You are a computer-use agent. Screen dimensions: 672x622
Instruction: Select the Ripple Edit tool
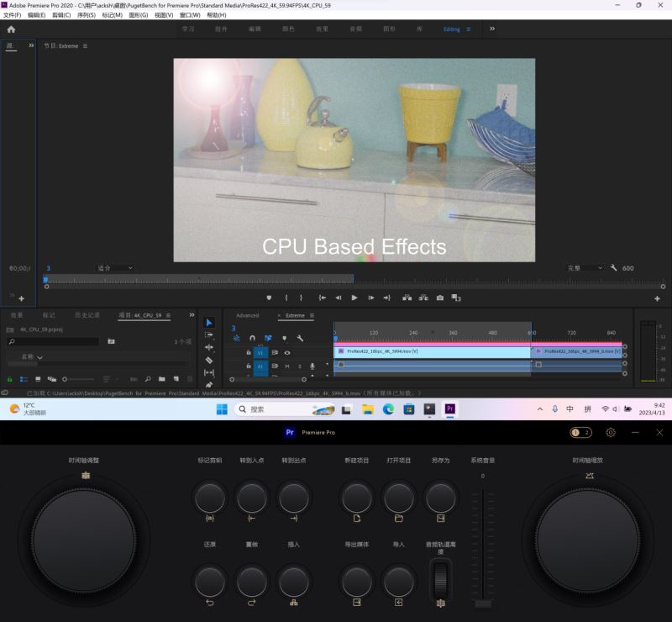(209, 347)
